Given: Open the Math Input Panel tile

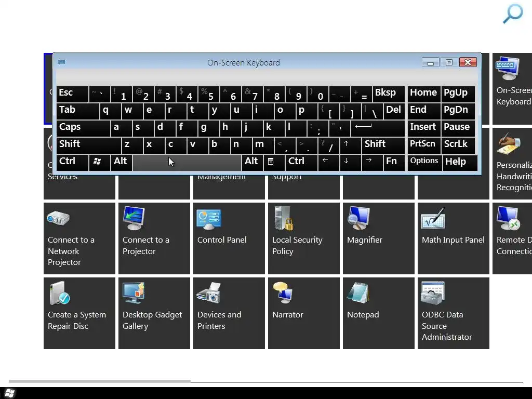Looking at the screenshot, I should pos(453,238).
